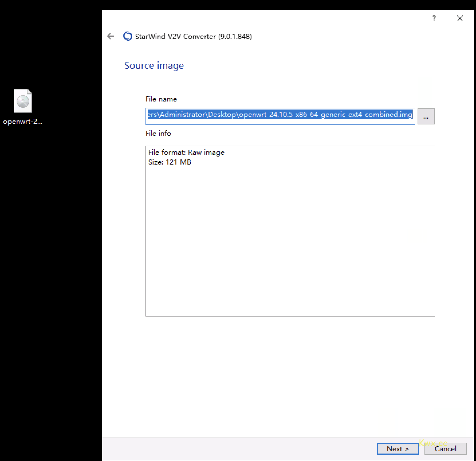Browse for a file with the ... button
476x461 pixels.
(426, 116)
